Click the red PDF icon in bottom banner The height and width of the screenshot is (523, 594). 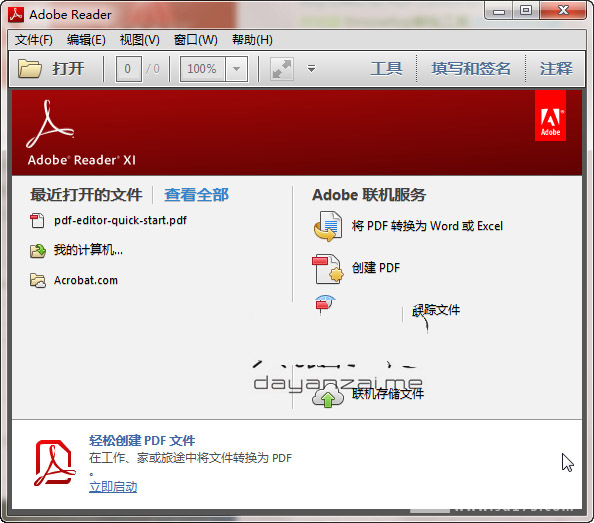(55, 463)
